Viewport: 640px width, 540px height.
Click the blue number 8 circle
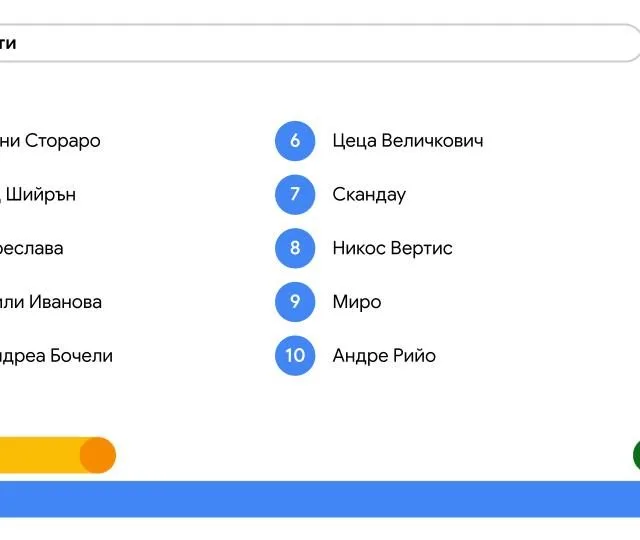(x=295, y=248)
